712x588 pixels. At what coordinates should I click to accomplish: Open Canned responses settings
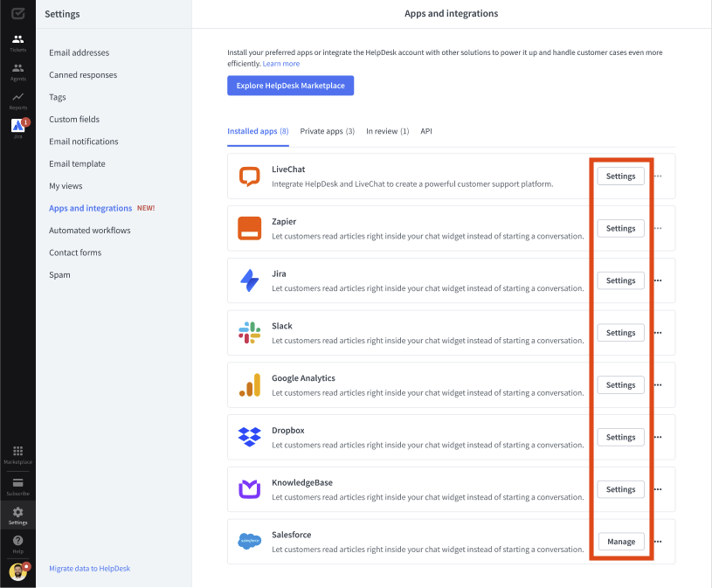click(83, 75)
